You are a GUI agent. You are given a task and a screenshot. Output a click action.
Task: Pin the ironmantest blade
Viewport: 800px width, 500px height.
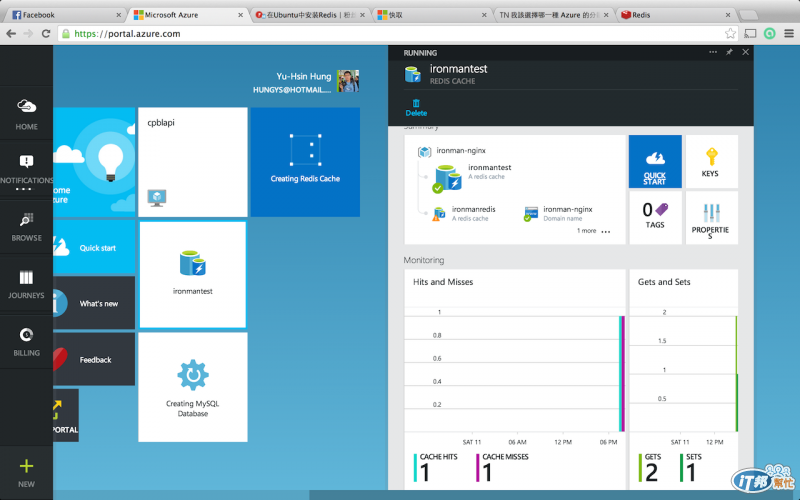point(729,52)
